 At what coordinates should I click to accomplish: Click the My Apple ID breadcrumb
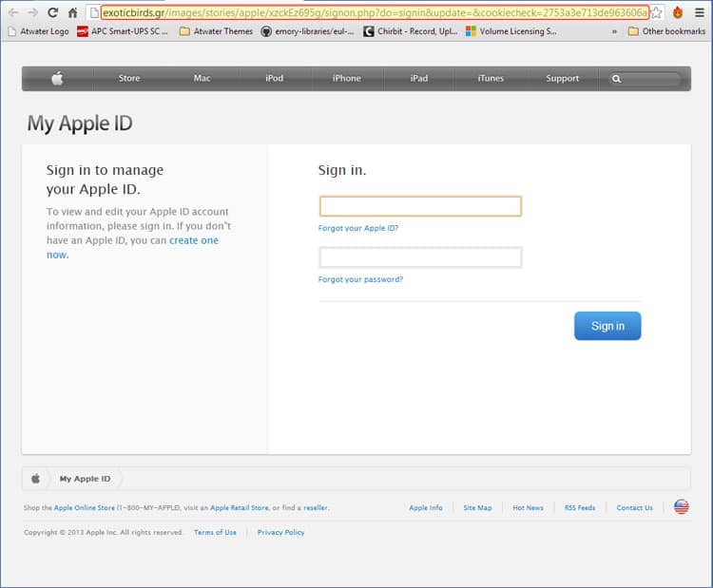click(85, 479)
